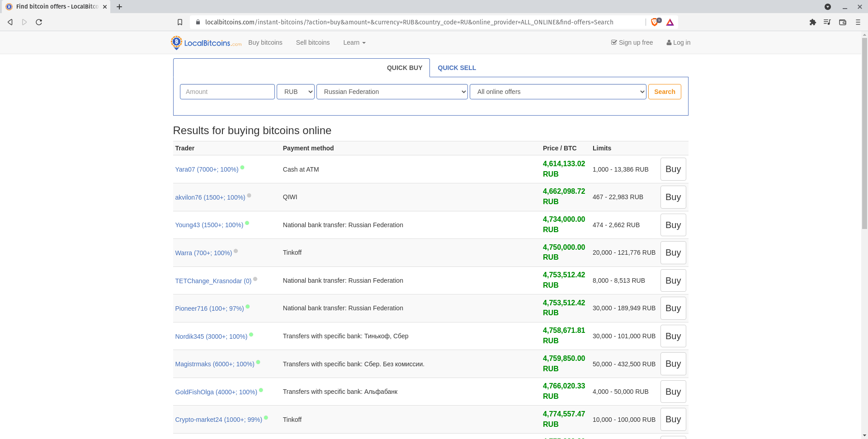
Task: Click the QIWI payment method text
Action: (290, 197)
